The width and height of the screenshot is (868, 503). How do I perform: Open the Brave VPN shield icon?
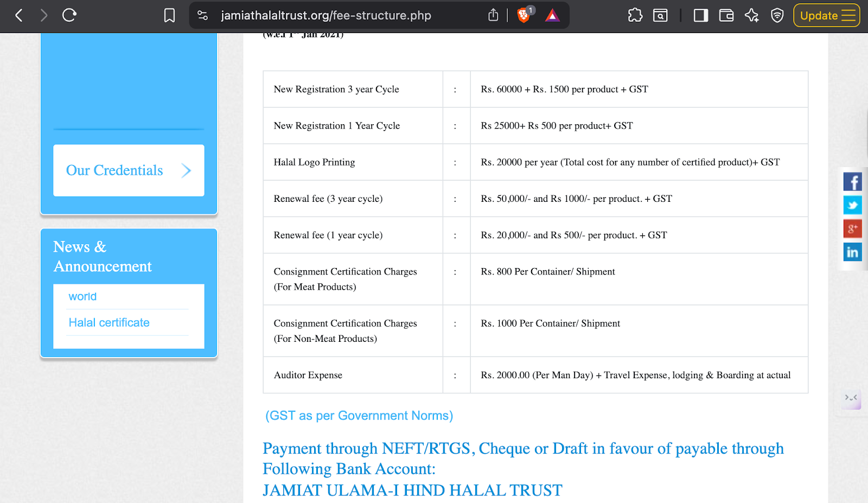pos(777,15)
